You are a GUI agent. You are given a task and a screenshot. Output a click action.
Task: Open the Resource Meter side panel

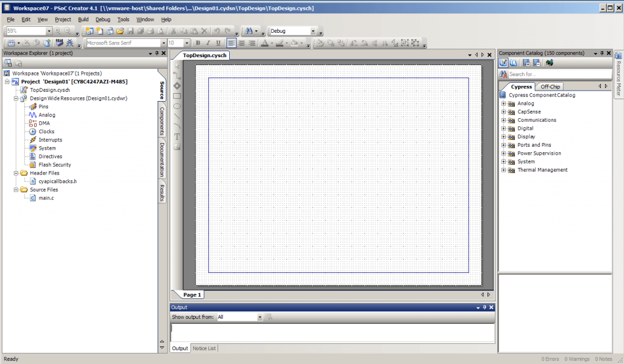(619, 74)
